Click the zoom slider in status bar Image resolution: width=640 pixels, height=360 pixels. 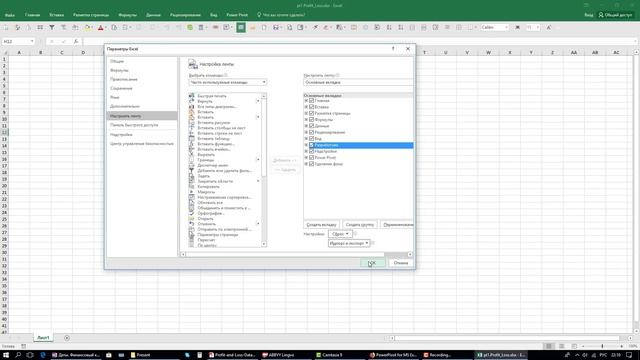602,346
